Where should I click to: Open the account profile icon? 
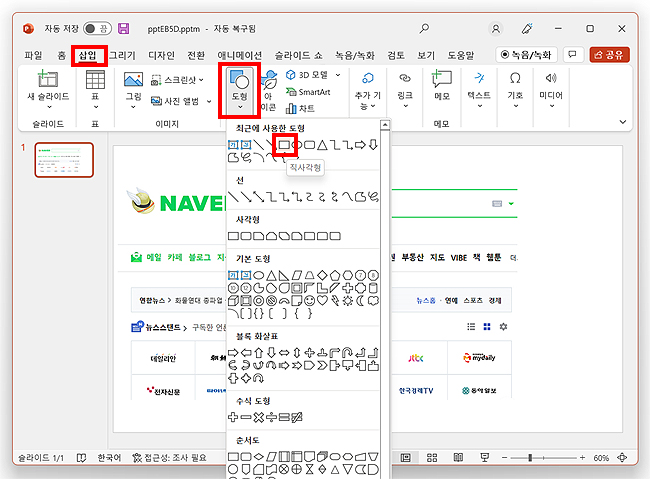pos(495,29)
